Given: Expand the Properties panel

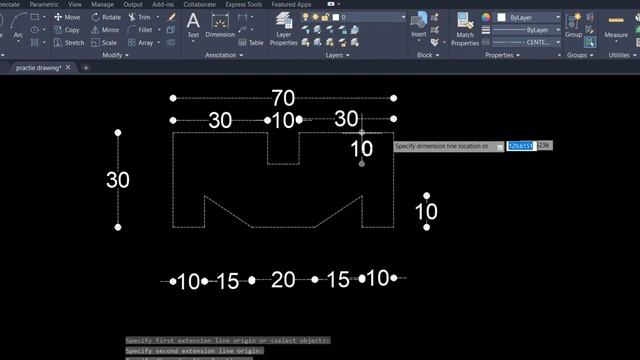Looking at the screenshot, I should click(502, 55).
